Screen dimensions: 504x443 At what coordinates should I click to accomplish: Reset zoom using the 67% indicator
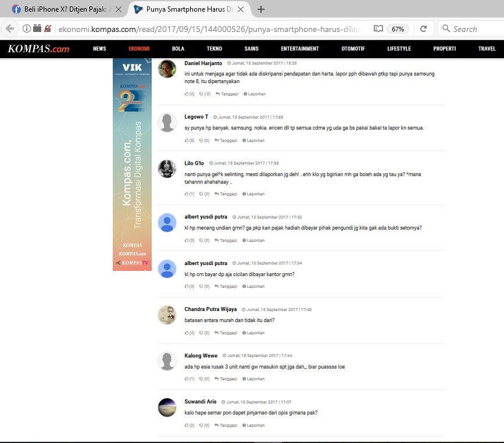398,28
